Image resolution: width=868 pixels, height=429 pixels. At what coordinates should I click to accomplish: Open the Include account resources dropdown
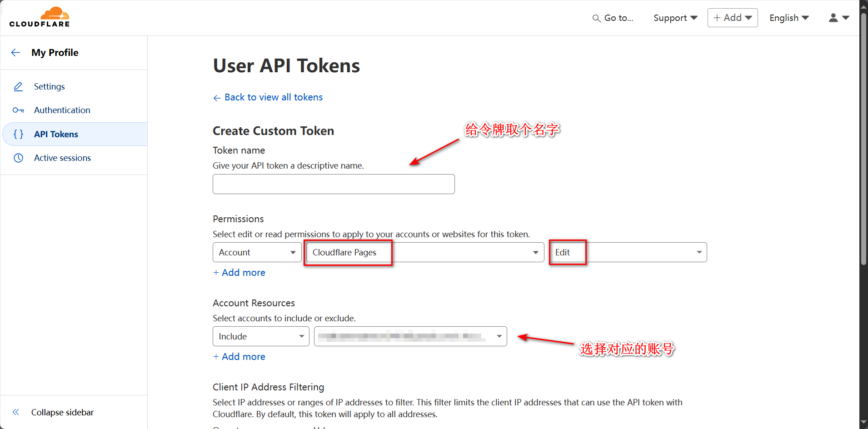261,336
